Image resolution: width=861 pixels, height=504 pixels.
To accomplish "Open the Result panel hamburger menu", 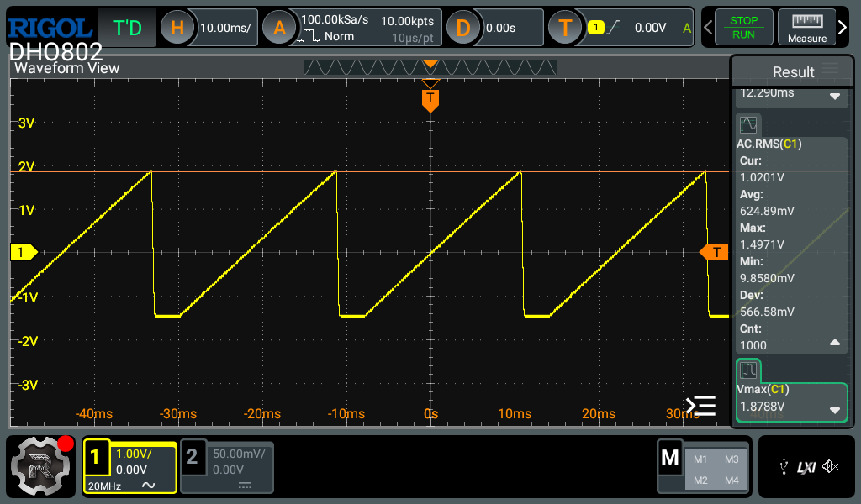I will point(831,69).
